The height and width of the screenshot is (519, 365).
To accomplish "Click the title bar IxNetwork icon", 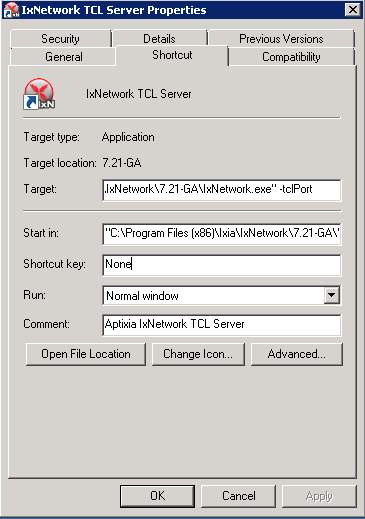I will [11, 10].
